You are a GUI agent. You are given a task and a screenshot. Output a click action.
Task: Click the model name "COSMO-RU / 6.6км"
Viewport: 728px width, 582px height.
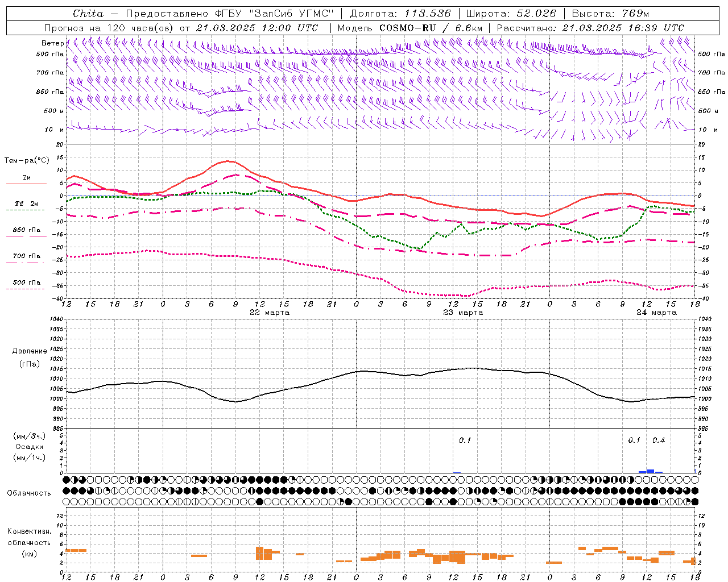point(431,28)
